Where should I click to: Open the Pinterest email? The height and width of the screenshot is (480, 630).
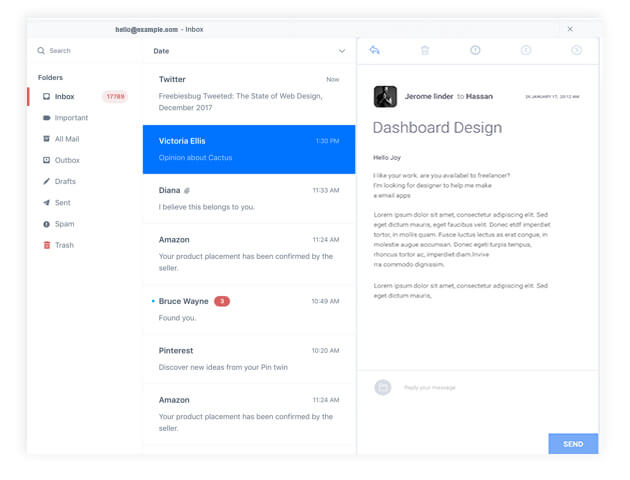[x=249, y=359]
